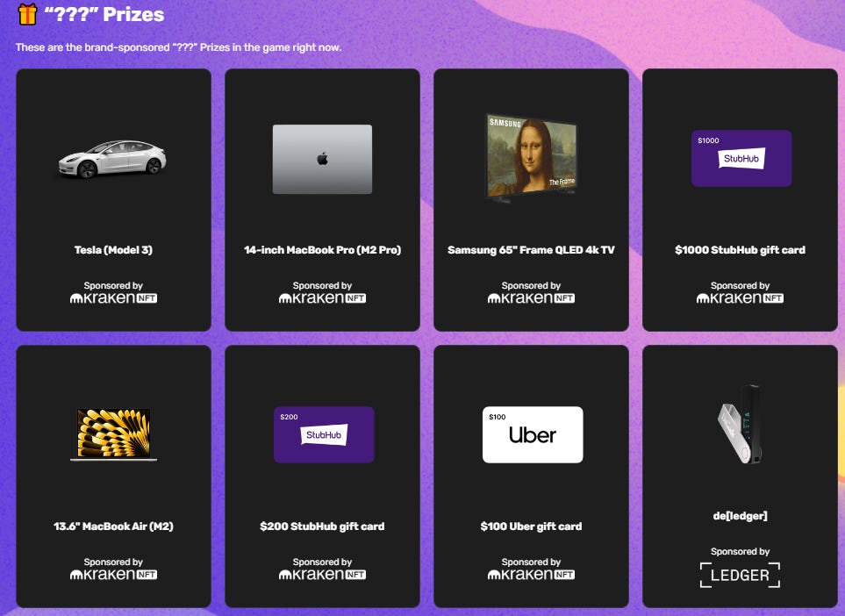
Task: Click the "$200 StubHub gift card" title
Action: [x=322, y=526]
